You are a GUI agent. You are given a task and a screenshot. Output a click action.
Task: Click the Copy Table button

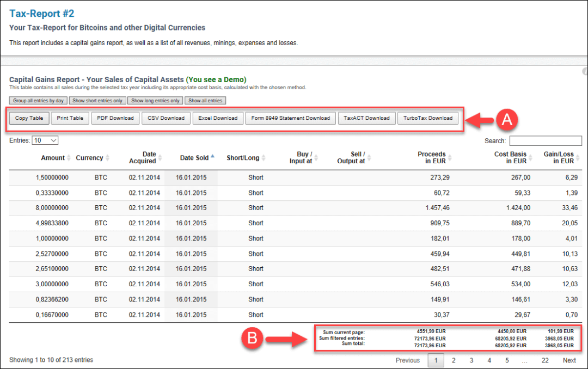point(29,118)
